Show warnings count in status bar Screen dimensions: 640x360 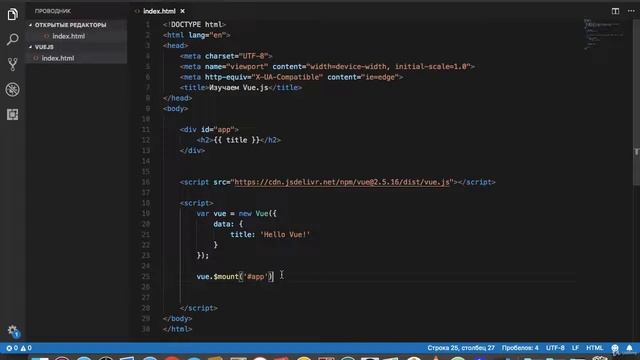pos(26,348)
